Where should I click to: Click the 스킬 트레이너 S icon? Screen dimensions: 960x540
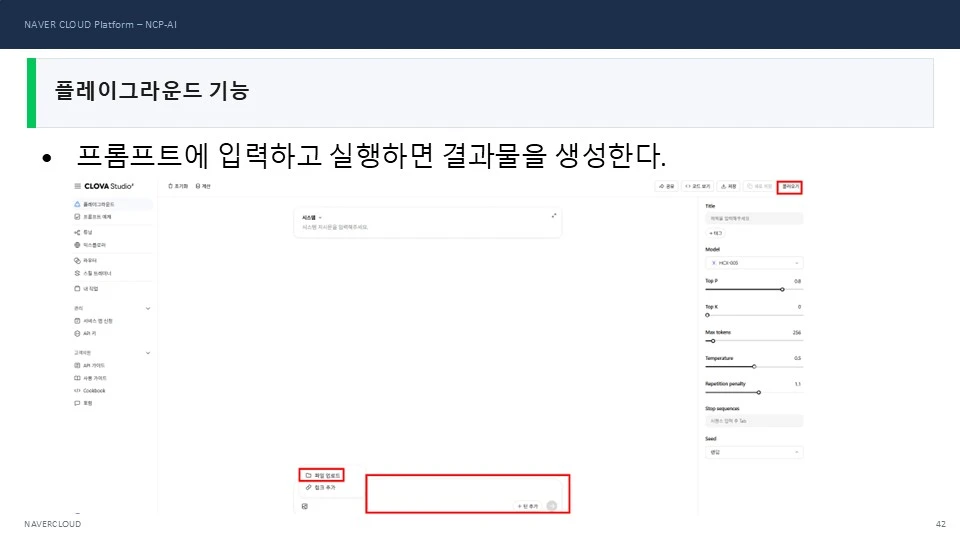[x=77, y=273]
